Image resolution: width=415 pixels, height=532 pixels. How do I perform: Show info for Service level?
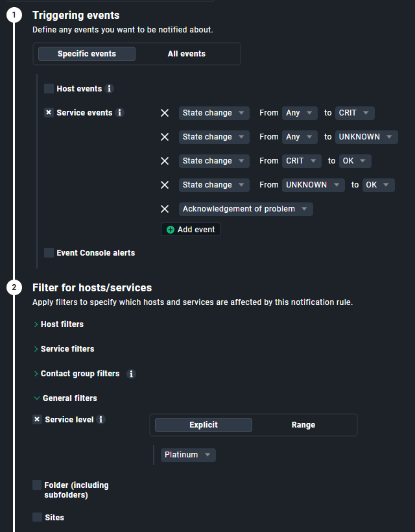coord(101,420)
